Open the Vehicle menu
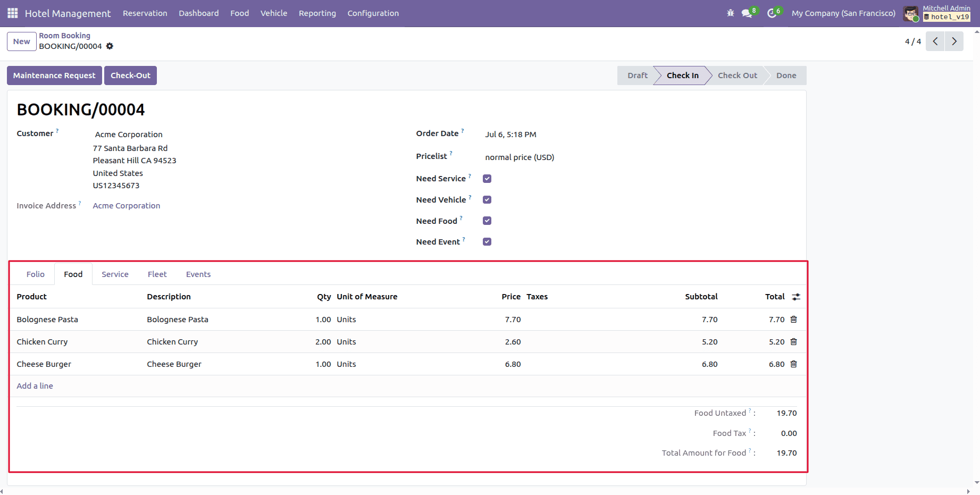 274,13
